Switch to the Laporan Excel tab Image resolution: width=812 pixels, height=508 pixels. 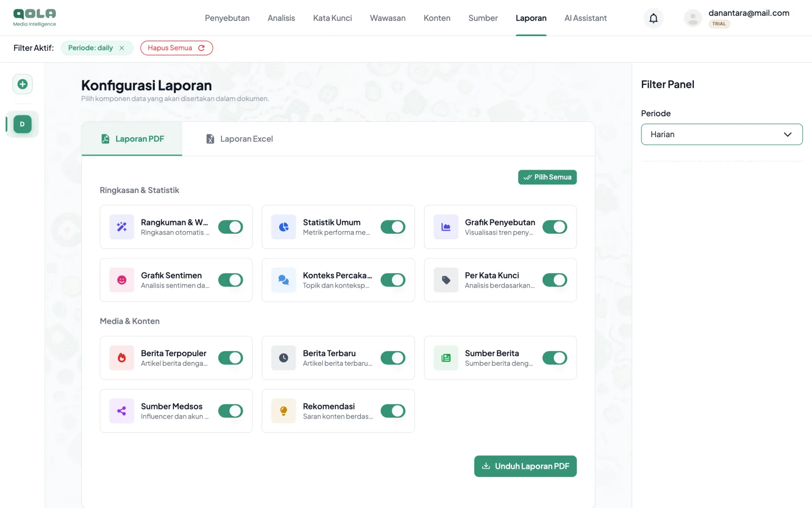tap(239, 139)
